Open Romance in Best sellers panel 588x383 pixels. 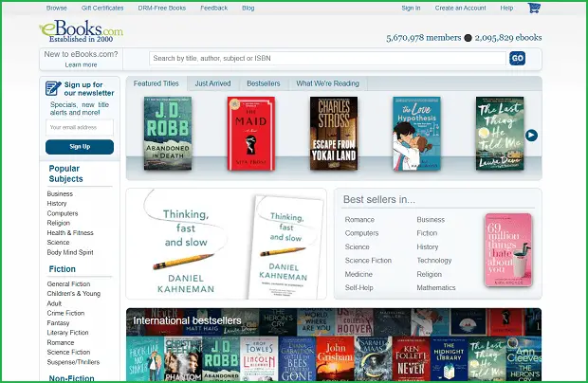point(359,220)
